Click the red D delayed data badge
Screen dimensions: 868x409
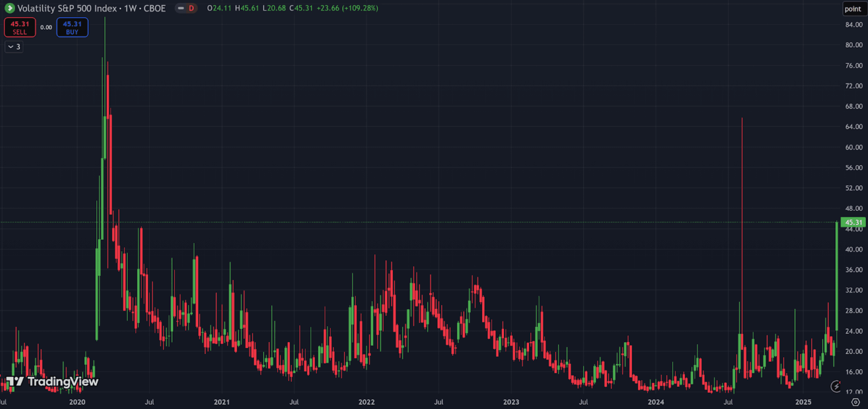click(192, 8)
